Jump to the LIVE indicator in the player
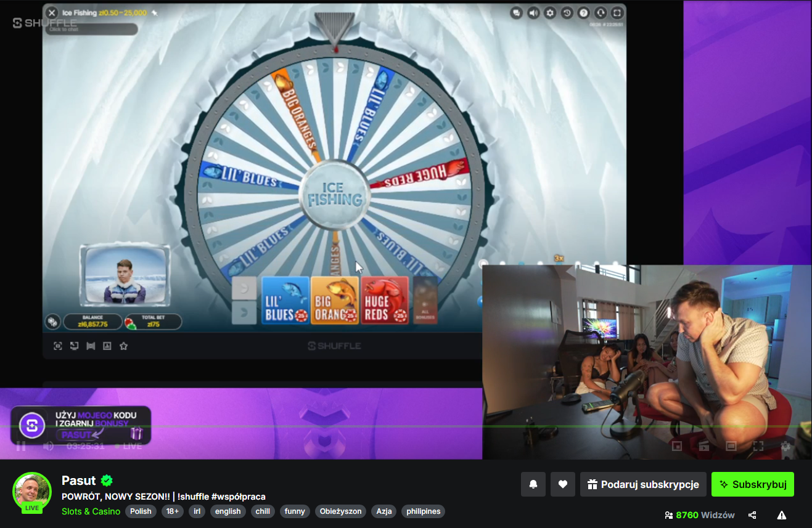 pos(128,445)
